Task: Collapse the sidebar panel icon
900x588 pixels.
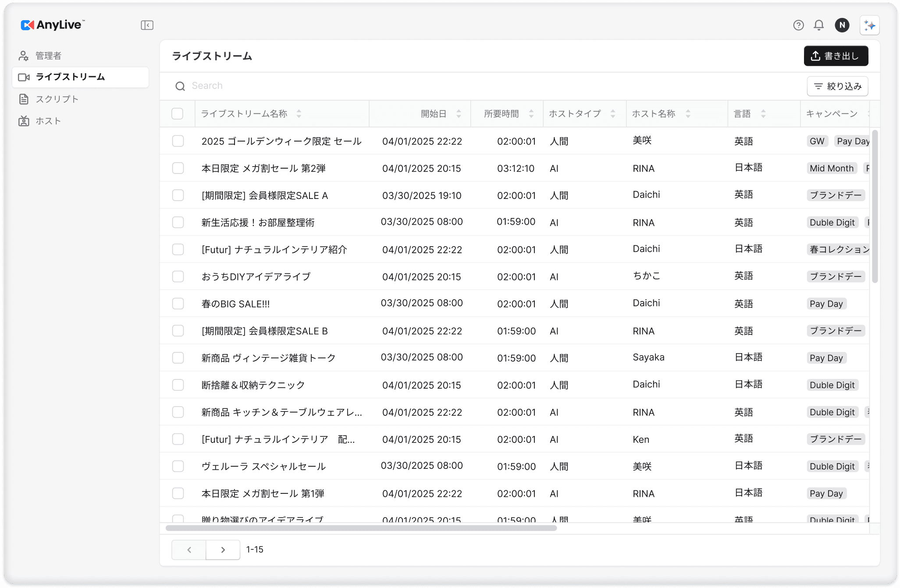Action: click(147, 25)
